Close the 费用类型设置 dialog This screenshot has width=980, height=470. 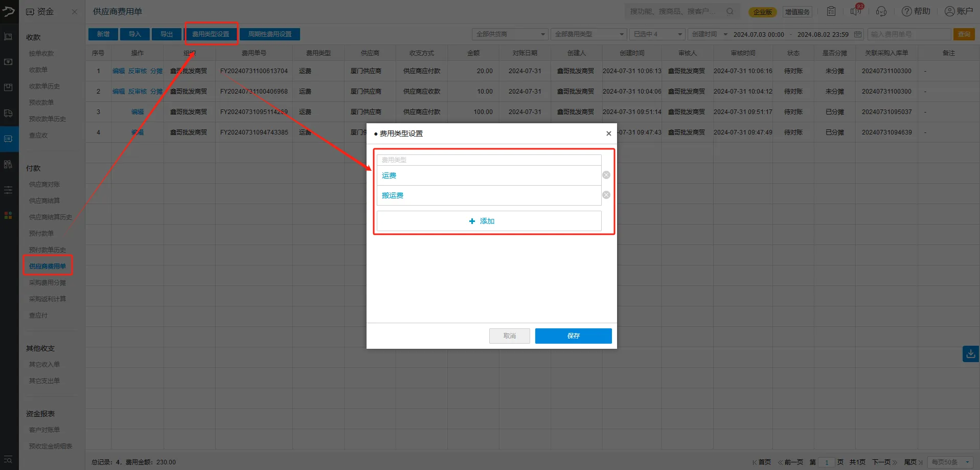click(x=608, y=133)
